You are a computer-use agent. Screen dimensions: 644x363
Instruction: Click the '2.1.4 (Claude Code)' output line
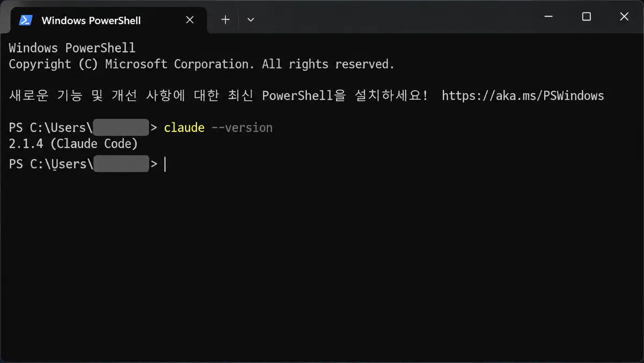point(74,144)
